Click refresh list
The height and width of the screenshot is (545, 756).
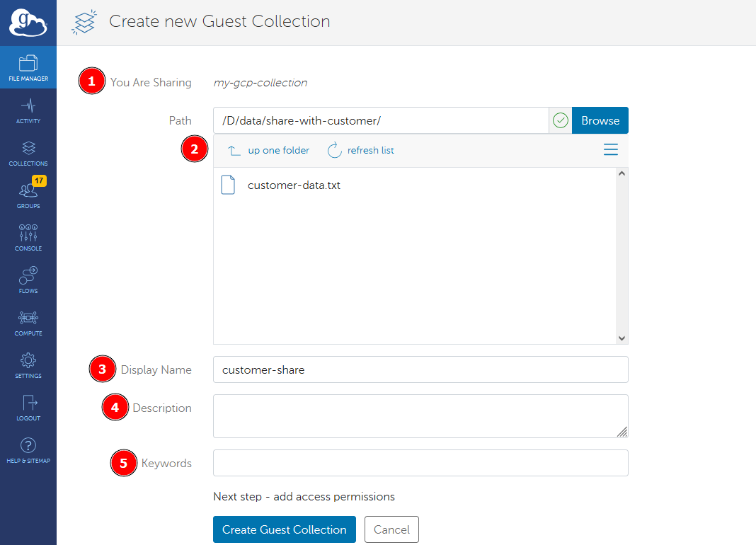[x=361, y=150]
